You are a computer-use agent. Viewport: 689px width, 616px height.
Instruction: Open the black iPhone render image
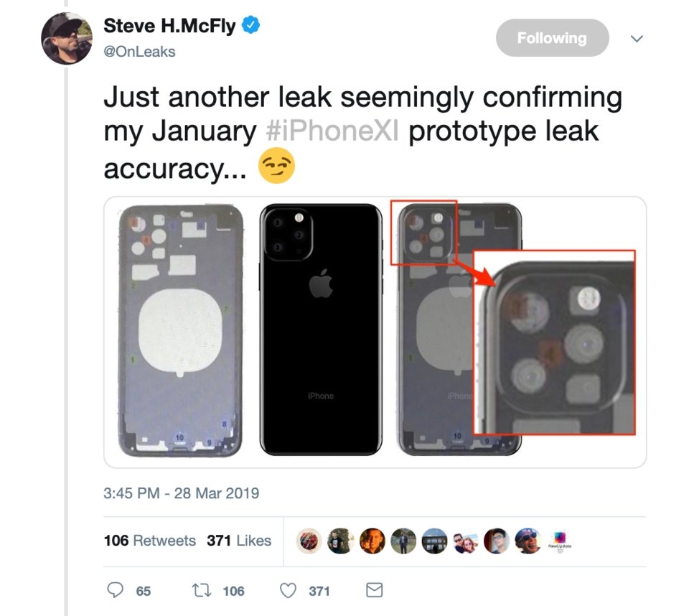pyautogui.click(x=320, y=331)
